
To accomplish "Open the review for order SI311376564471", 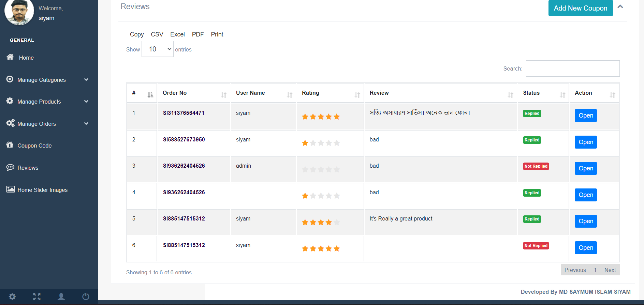I will 586,116.
